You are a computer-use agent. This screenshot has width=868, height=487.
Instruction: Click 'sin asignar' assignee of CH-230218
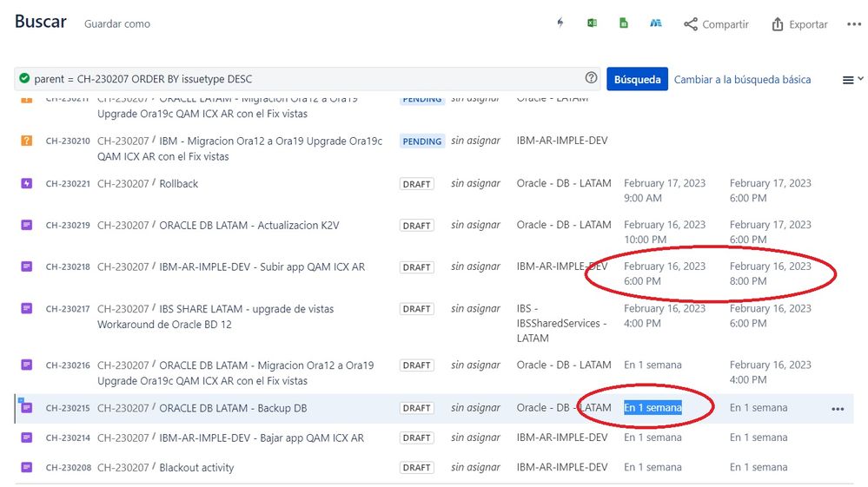tap(475, 267)
